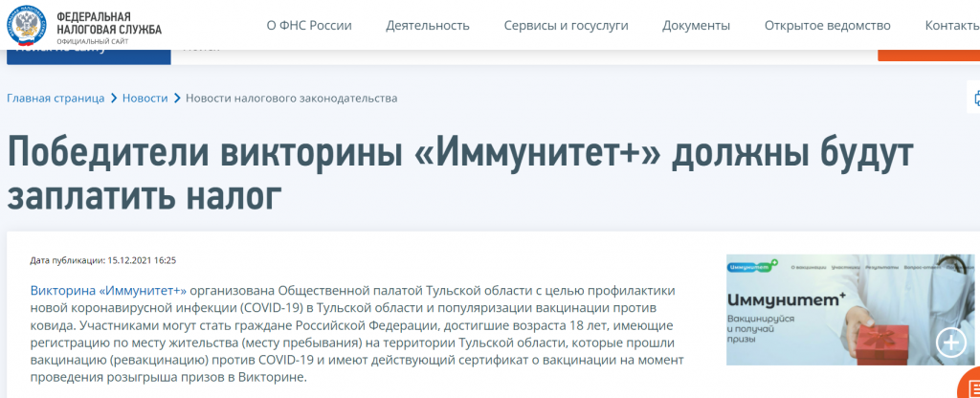
Task: Open the «Деятельность» menu
Action: 428,26
